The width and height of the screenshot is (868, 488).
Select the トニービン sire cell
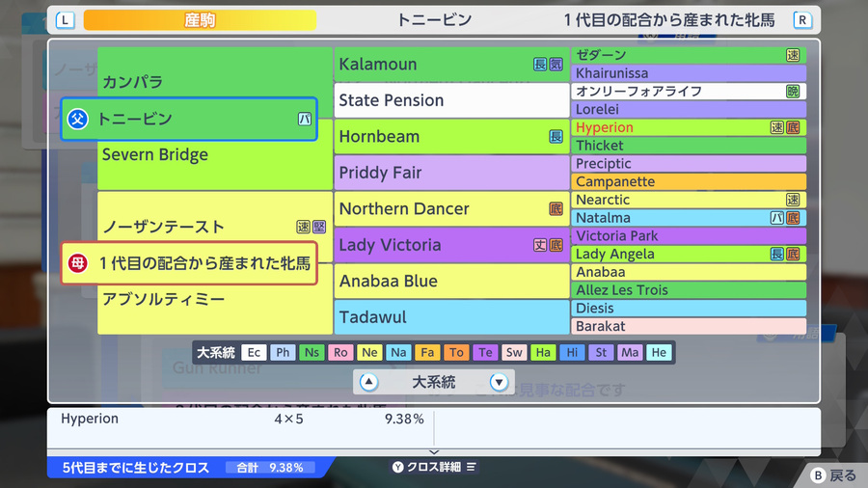189,119
